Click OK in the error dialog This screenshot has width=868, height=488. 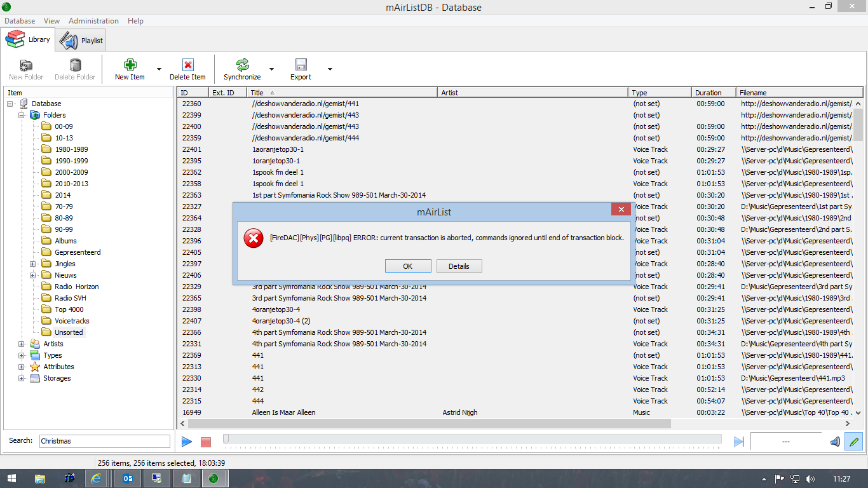pos(408,266)
